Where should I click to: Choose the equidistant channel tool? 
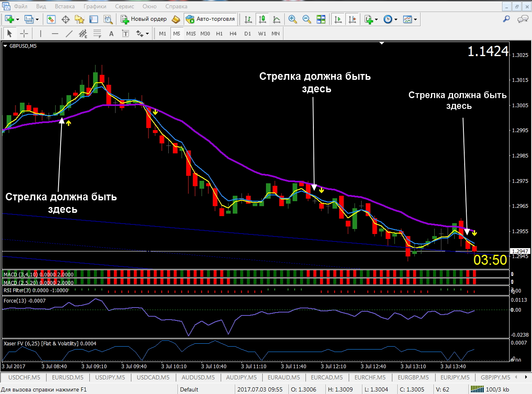coord(83,34)
